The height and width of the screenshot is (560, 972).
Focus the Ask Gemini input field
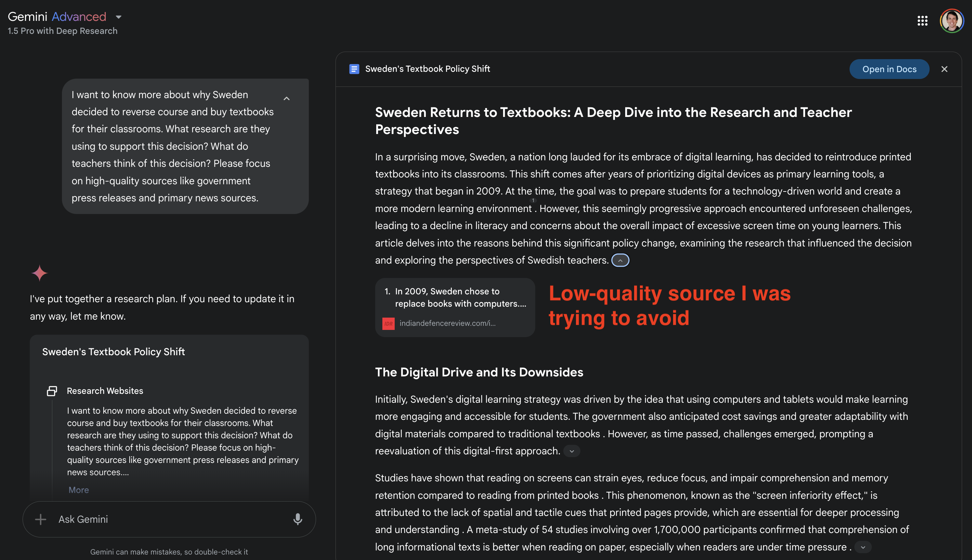[169, 519]
